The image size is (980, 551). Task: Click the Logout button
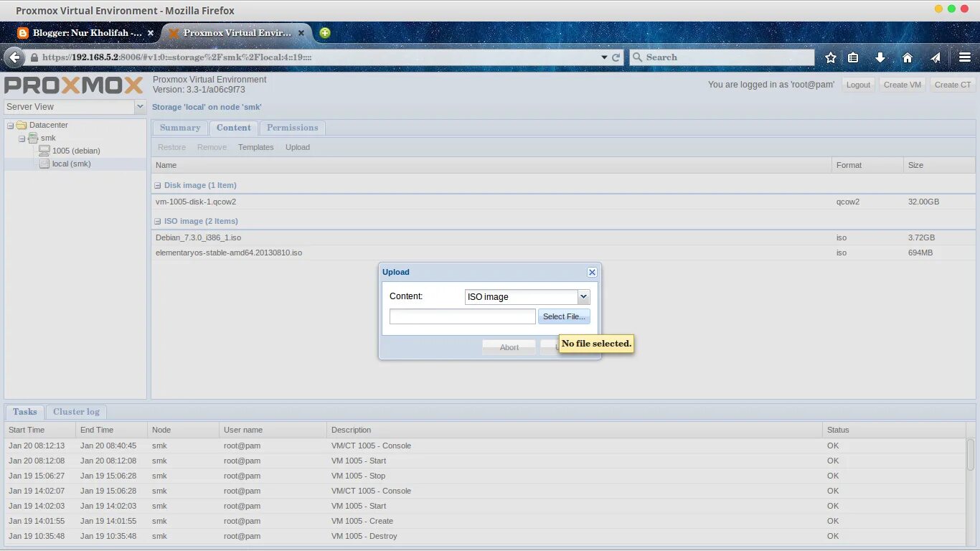coord(858,85)
